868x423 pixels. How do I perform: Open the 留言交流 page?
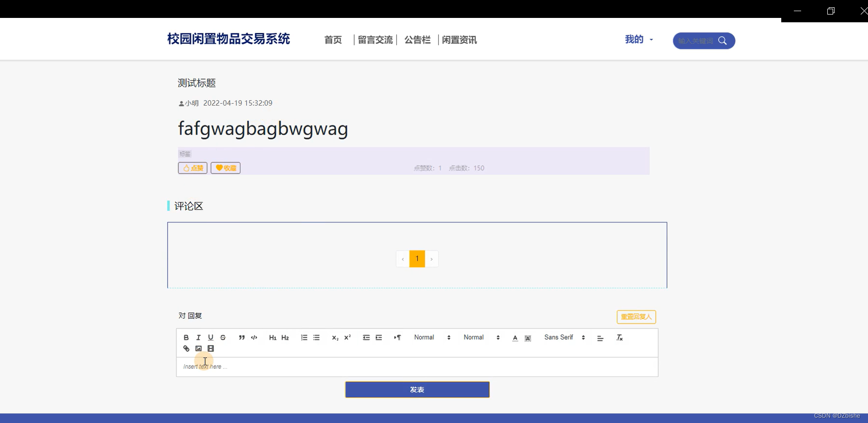click(x=375, y=40)
